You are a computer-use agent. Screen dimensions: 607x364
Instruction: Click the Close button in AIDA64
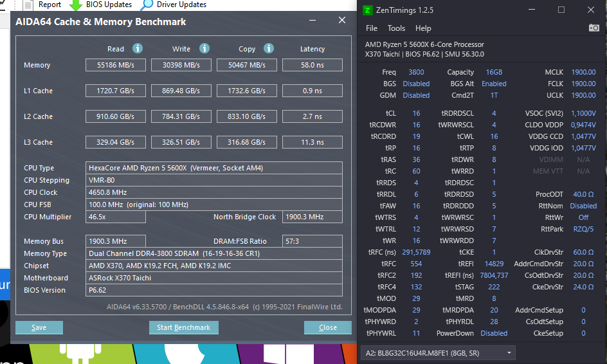pyautogui.click(x=327, y=327)
